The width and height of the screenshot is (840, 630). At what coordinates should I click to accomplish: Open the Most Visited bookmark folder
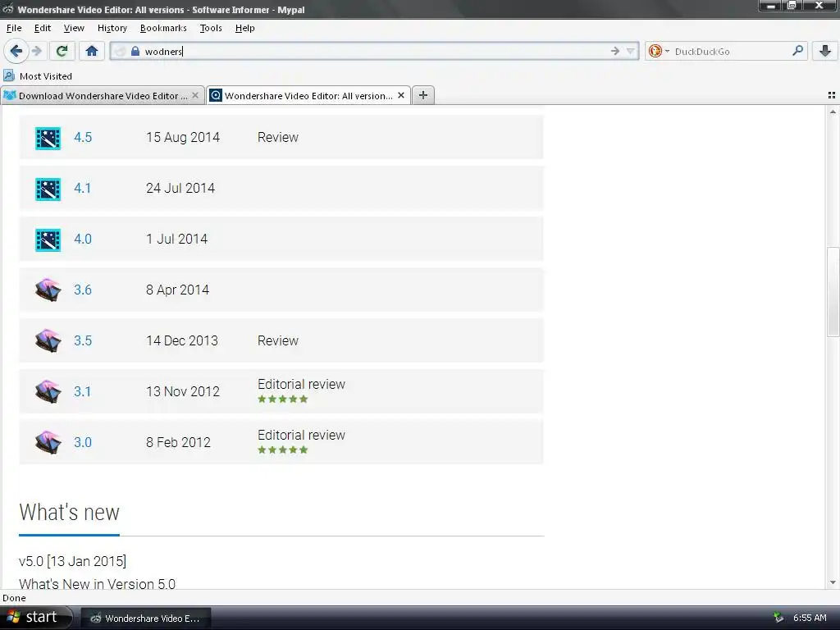pos(46,76)
